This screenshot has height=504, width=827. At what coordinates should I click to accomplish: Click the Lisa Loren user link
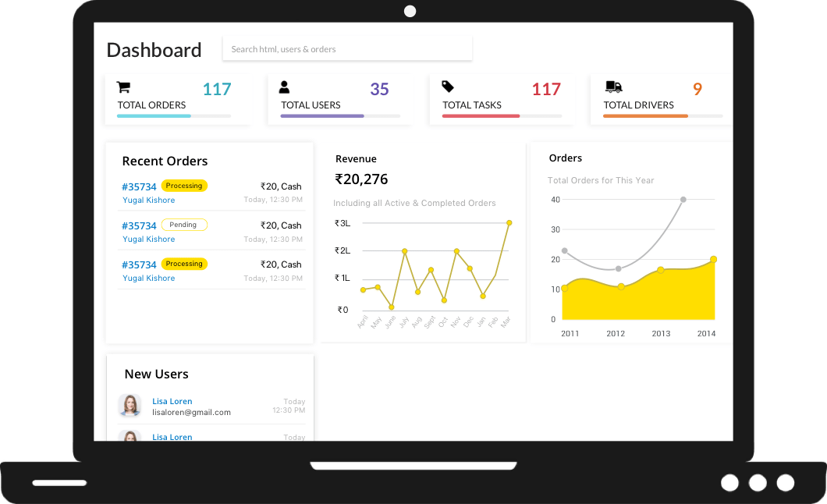[172, 401]
